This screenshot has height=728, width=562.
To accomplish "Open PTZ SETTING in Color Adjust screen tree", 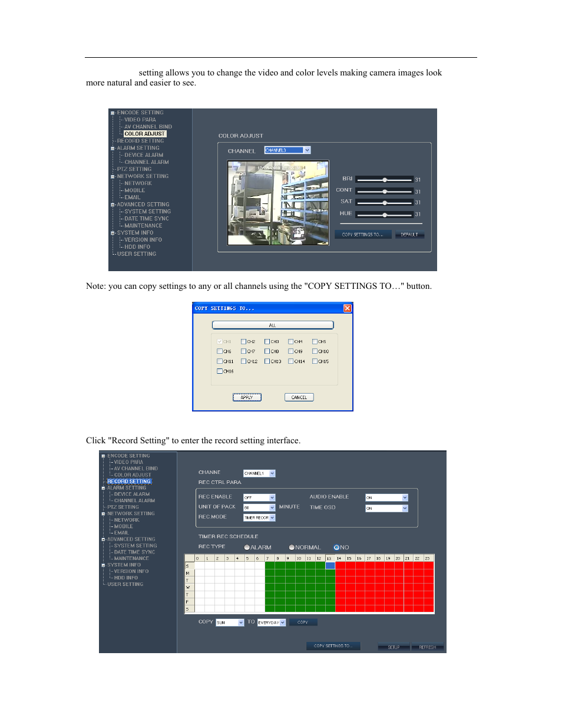I will tap(134, 169).
